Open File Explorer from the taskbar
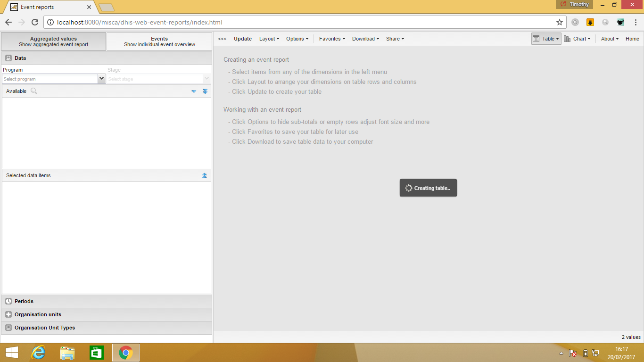Viewport: 644px width, 362px height. coord(67,353)
